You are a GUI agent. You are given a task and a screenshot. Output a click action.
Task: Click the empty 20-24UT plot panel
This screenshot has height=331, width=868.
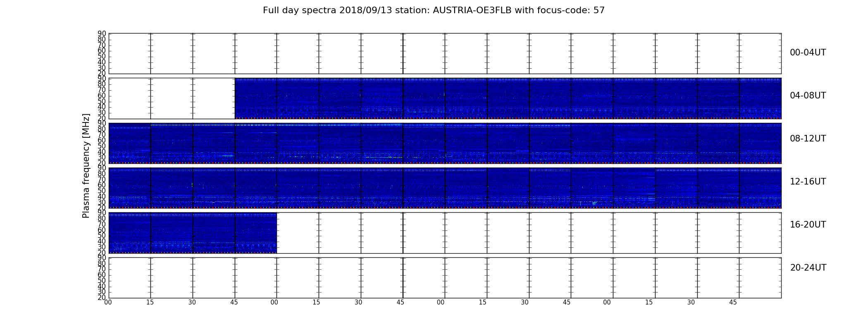445,278
